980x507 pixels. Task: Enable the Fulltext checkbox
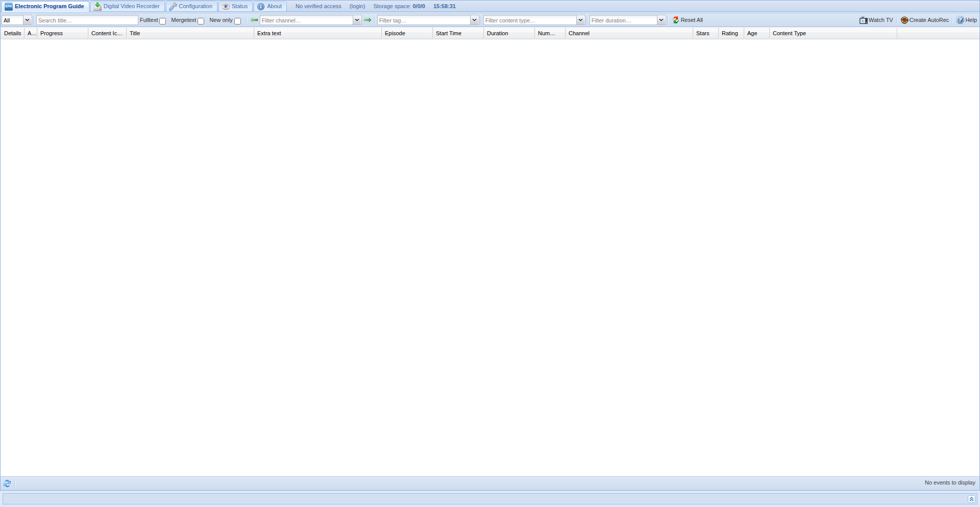coord(163,21)
